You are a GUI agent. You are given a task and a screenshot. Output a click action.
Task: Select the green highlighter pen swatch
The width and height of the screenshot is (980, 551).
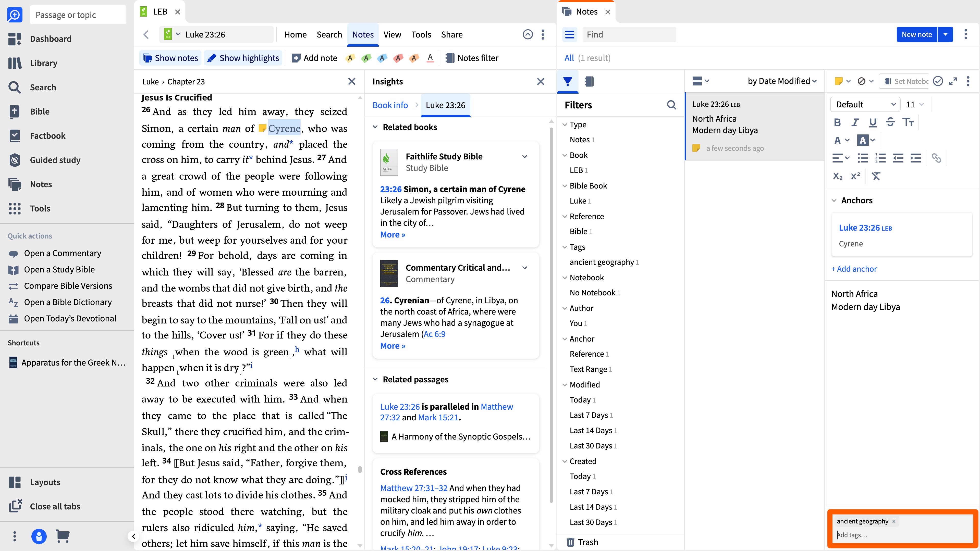pyautogui.click(x=366, y=58)
